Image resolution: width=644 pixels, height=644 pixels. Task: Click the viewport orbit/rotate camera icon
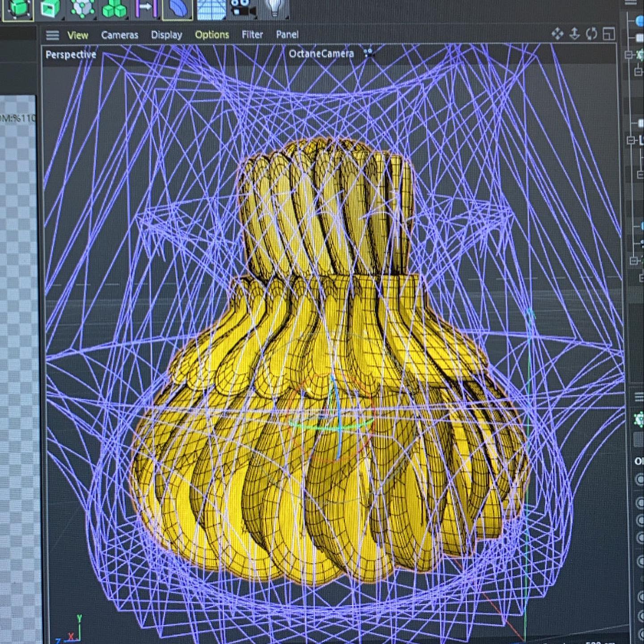[x=592, y=34]
